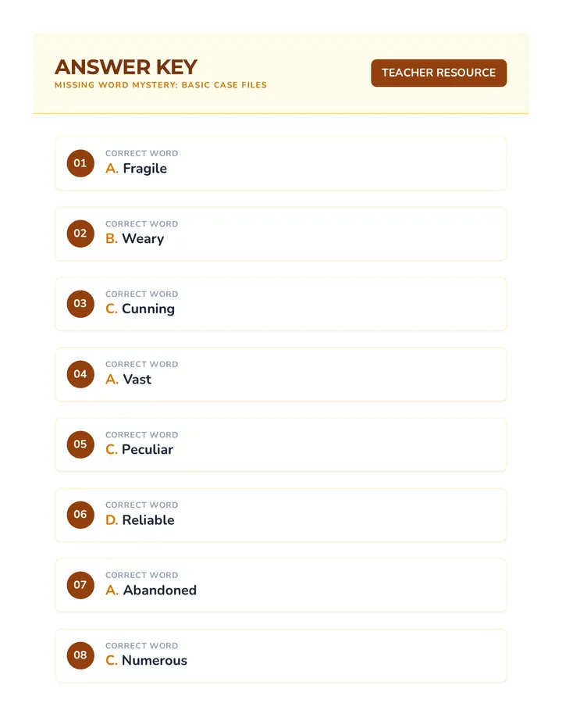Select the answer C. Numerous
This screenshot has height=728, width=562.
pos(146,660)
